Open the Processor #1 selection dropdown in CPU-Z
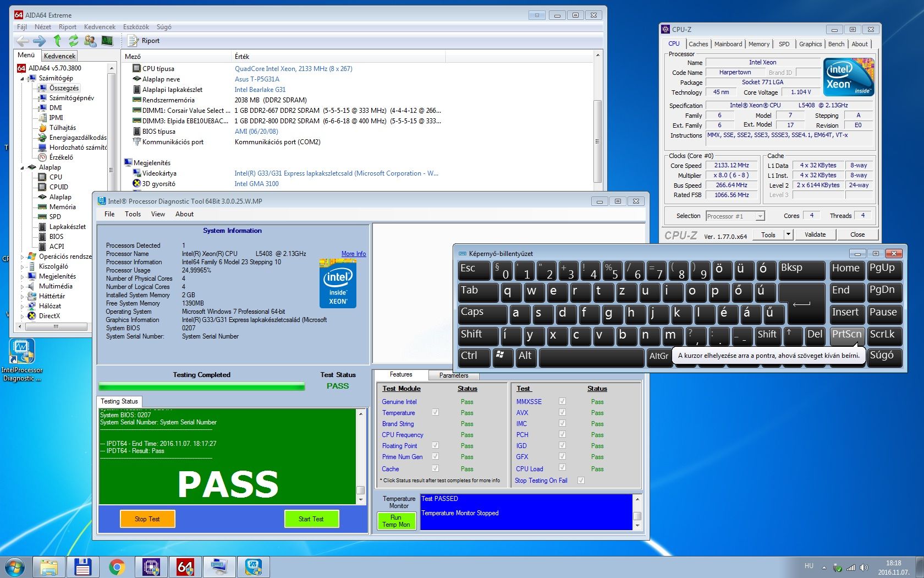Viewport: 924px width, 578px height. click(735, 216)
